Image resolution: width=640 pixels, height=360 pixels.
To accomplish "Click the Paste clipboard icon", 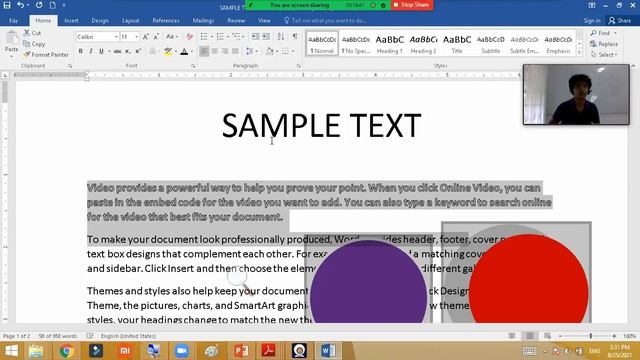I will 11,42.
